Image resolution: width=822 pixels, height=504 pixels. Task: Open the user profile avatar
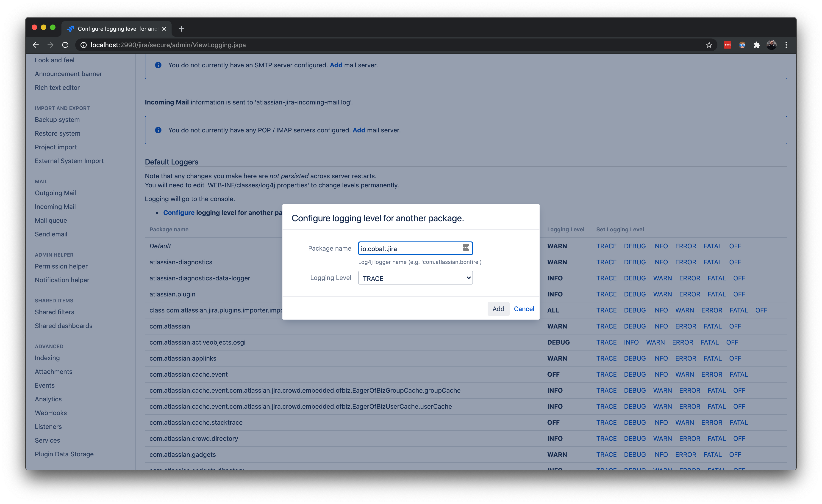point(771,45)
